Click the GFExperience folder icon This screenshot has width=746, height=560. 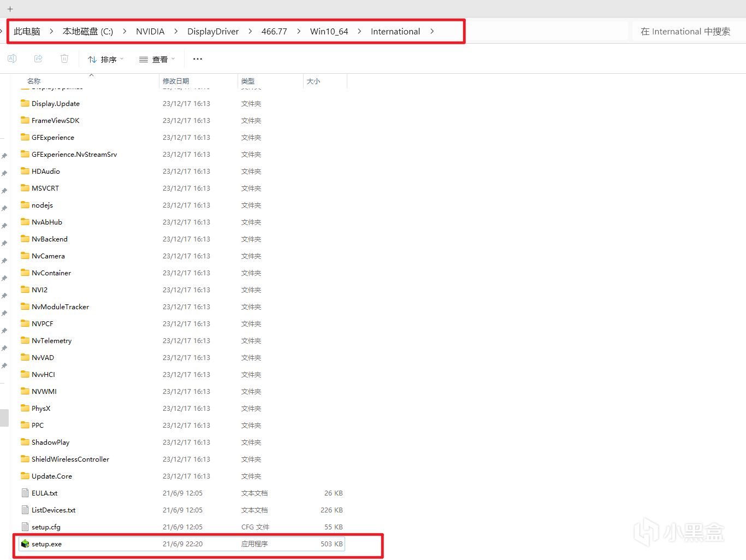25,137
